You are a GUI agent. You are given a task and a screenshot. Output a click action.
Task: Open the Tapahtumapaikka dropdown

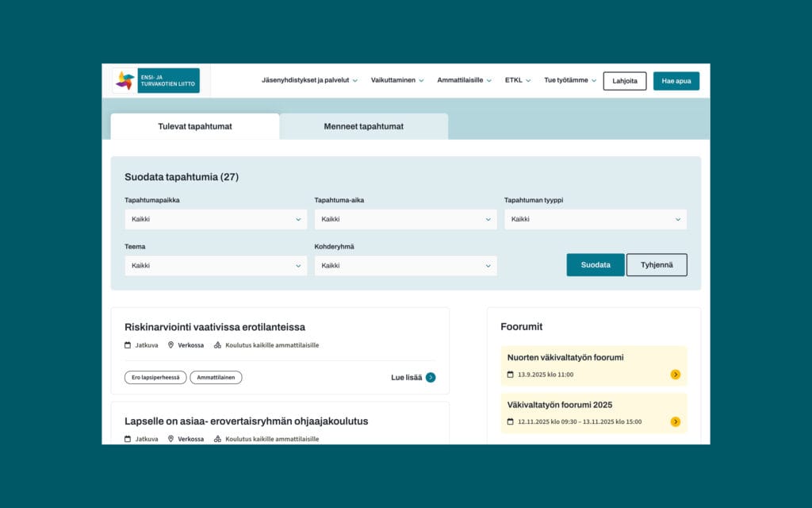point(216,220)
